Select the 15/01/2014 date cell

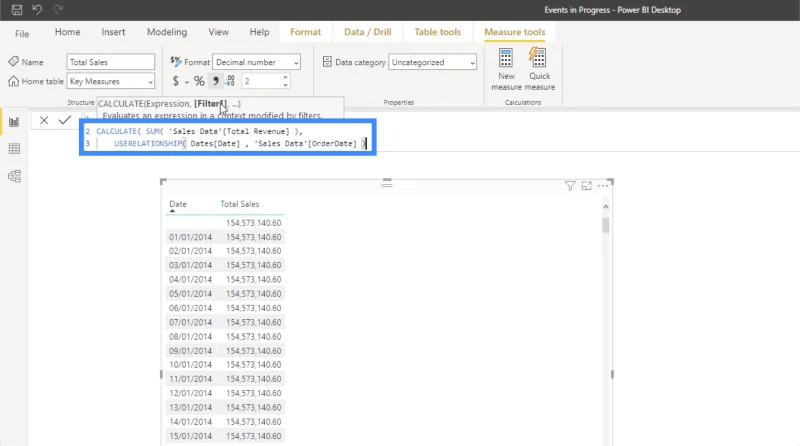190,436
